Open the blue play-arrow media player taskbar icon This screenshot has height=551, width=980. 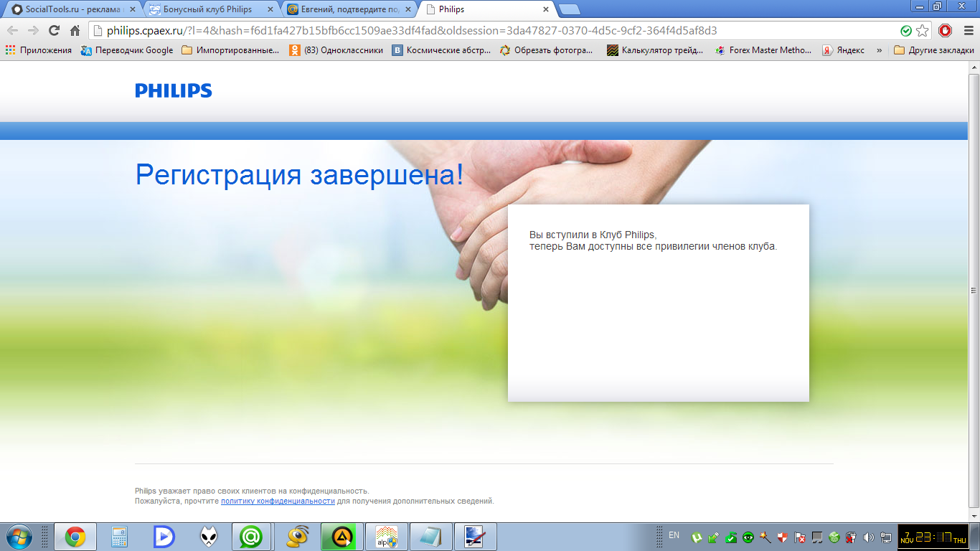click(164, 537)
